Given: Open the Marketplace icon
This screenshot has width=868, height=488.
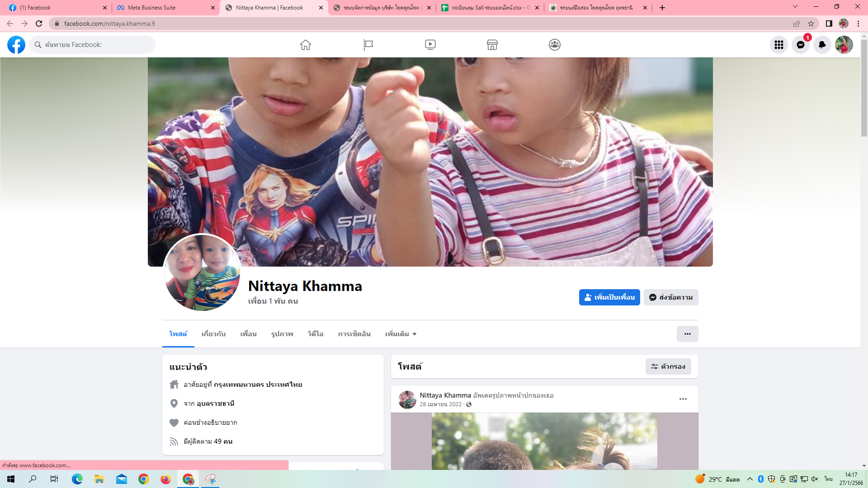Looking at the screenshot, I should [492, 45].
